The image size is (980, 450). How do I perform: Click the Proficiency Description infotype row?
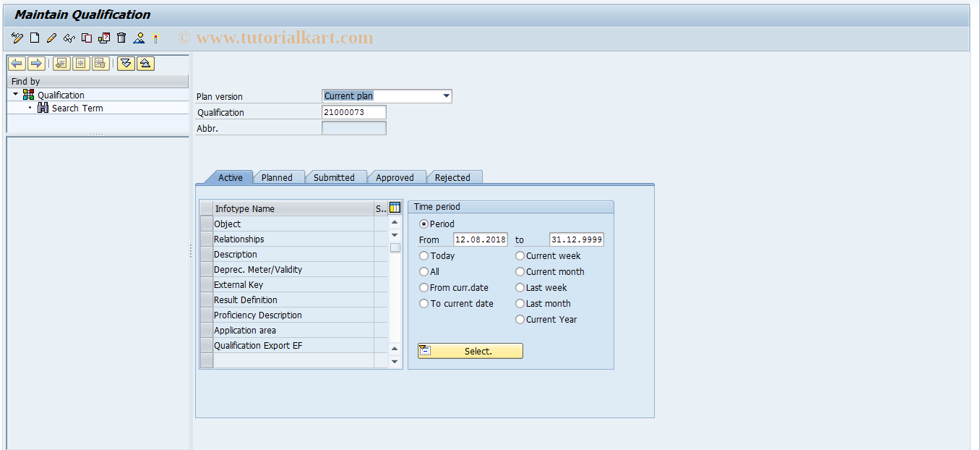coord(293,315)
